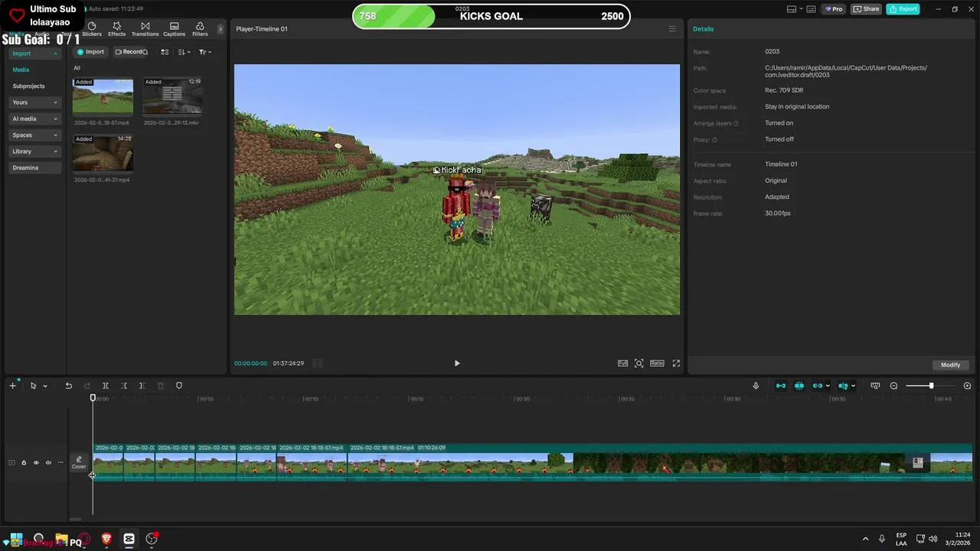Select the All media category
Screen dimensions: 980x551
[77, 68]
